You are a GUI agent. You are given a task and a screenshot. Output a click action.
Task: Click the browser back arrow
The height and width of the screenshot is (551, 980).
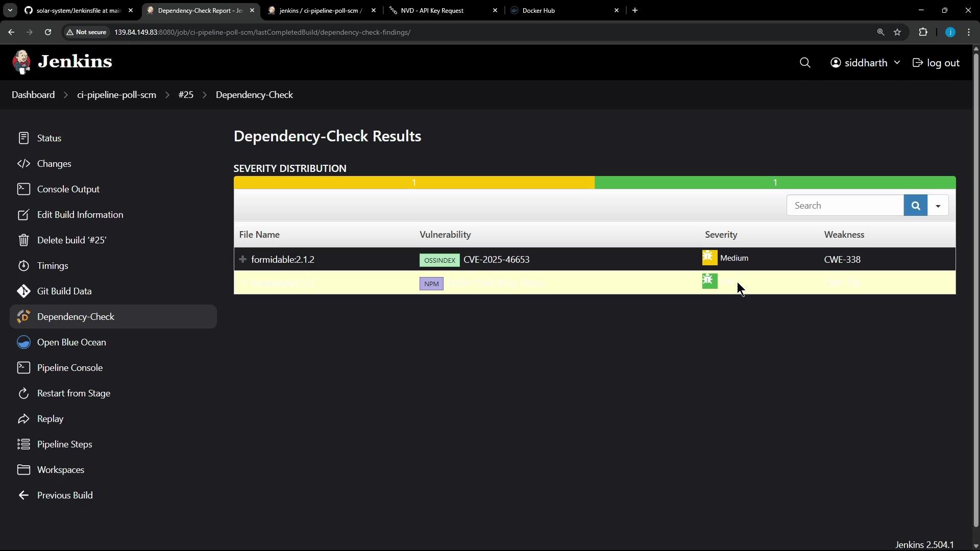[11, 32]
